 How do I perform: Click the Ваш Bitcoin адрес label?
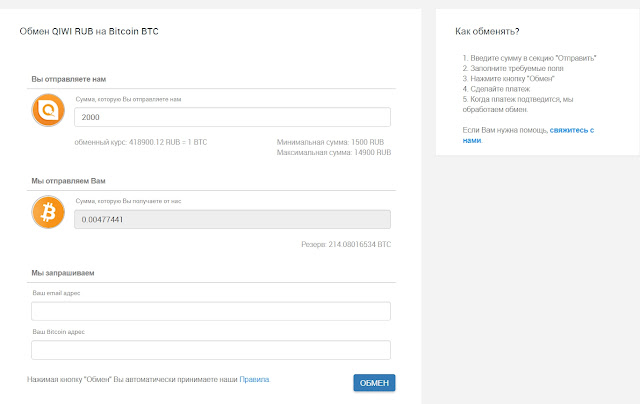pyautogui.click(x=59, y=331)
